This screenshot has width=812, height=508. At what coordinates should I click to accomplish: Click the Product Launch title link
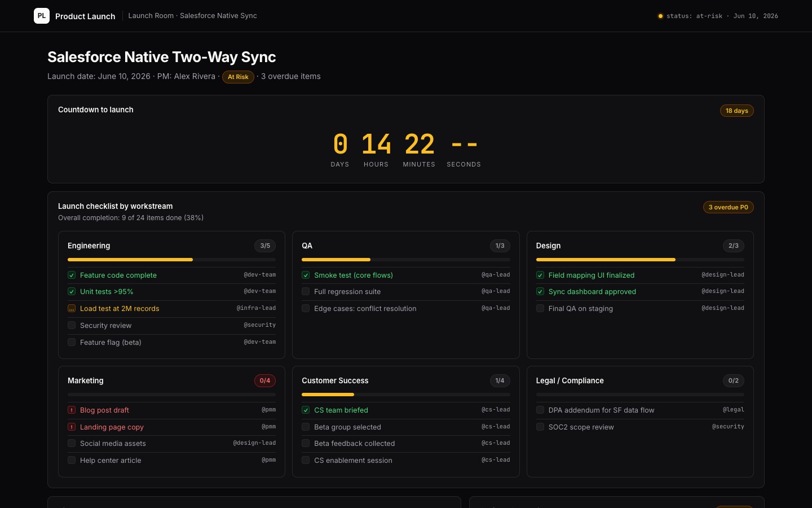point(85,16)
